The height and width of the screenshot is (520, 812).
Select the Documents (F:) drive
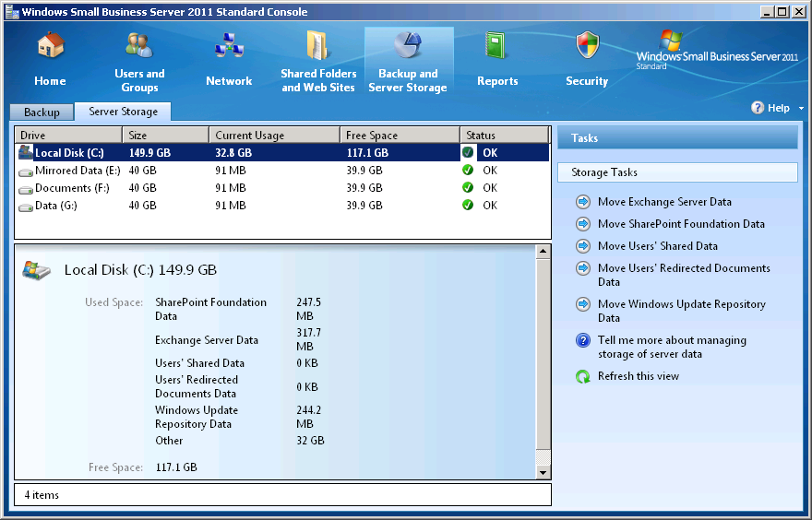(x=282, y=188)
